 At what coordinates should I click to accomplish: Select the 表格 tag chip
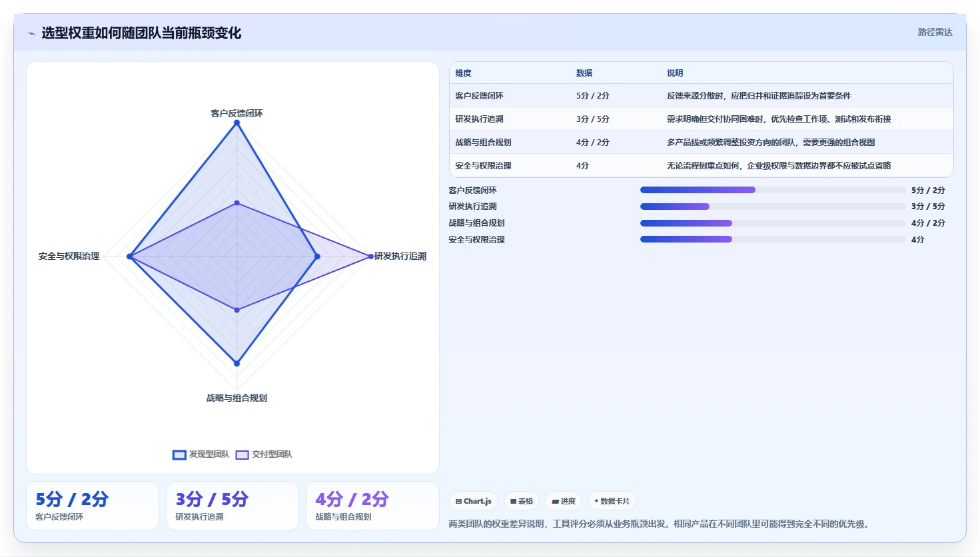(x=522, y=501)
